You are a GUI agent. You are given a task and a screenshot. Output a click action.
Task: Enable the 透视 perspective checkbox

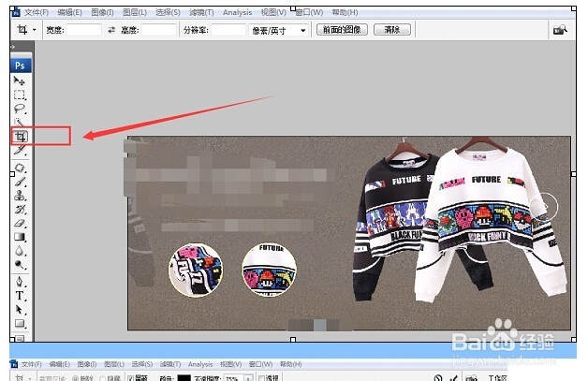tap(261, 378)
